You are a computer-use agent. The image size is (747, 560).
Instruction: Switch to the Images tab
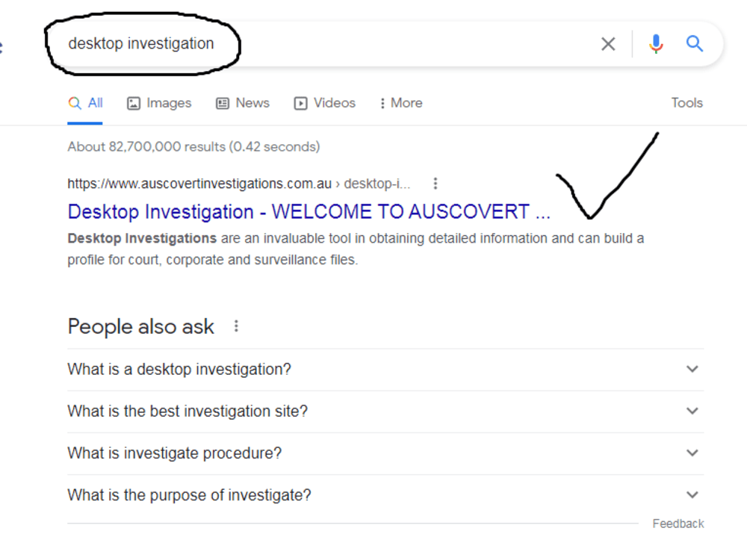click(159, 103)
